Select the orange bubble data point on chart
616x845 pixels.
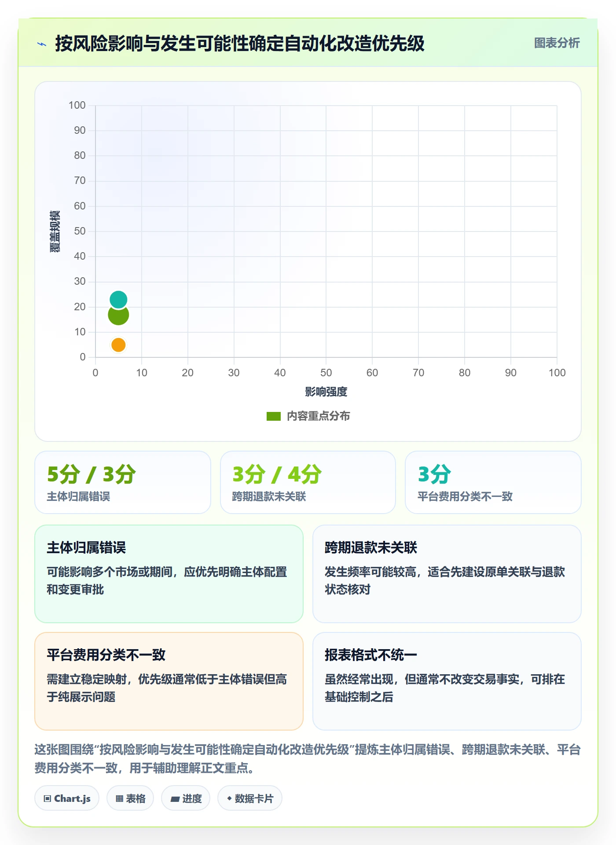point(118,345)
